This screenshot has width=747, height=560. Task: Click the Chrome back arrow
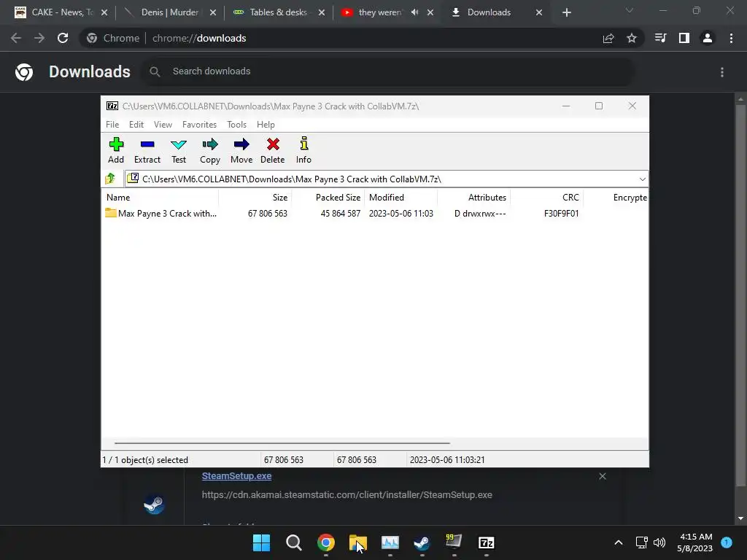click(x=16, y=38)
